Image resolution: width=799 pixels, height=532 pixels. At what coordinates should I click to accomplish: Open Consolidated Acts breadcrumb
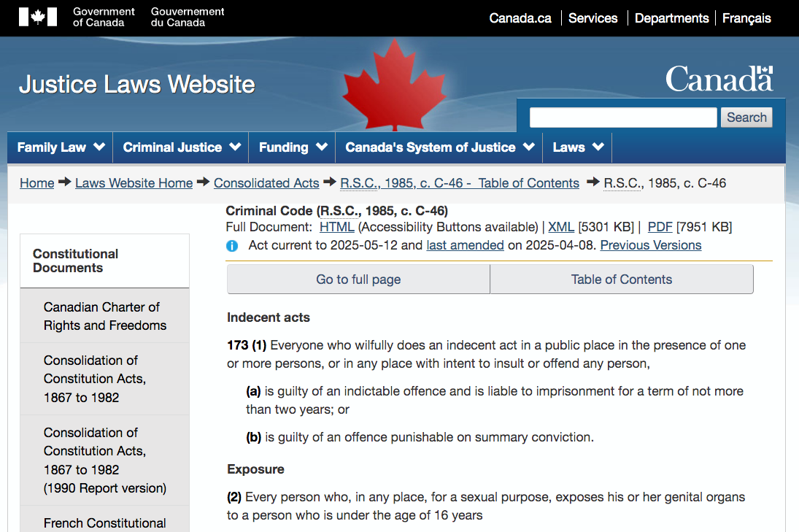click(x=266, y=183)
